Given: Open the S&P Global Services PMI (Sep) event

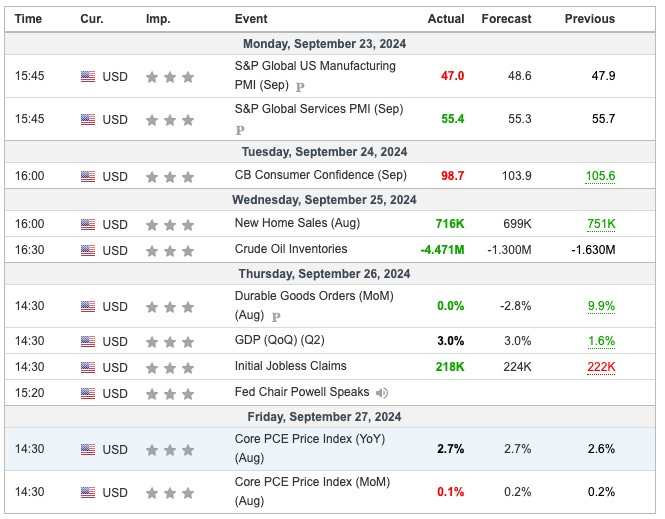Looking at the screenshot, I should (319, 109).
